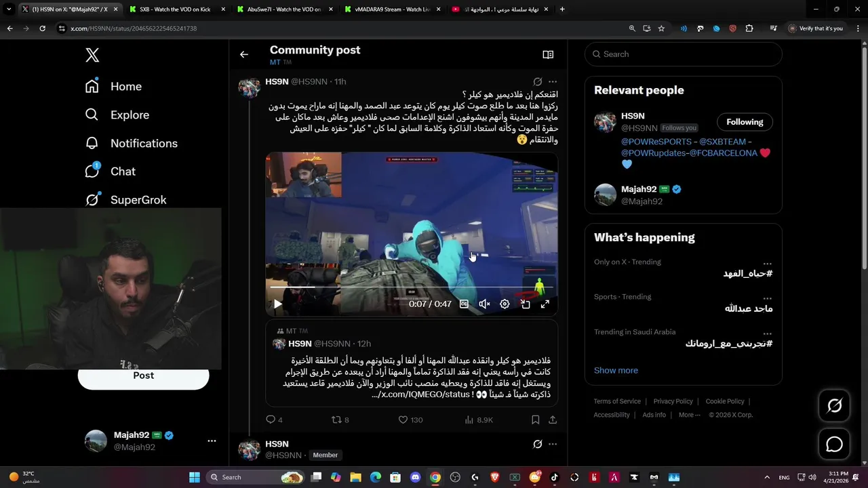Bookmark the post
This screenshot has height=488, width=868.
[535, 420]
